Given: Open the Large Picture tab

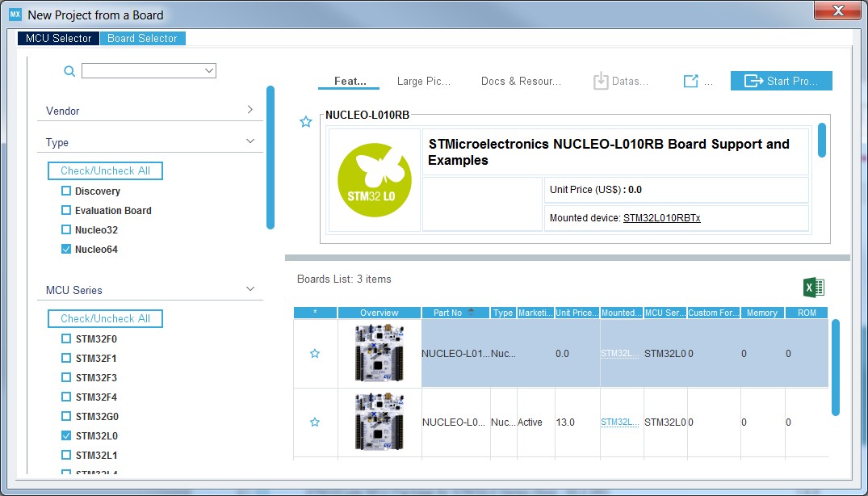Looking at the screenshot, I should 424,82.
